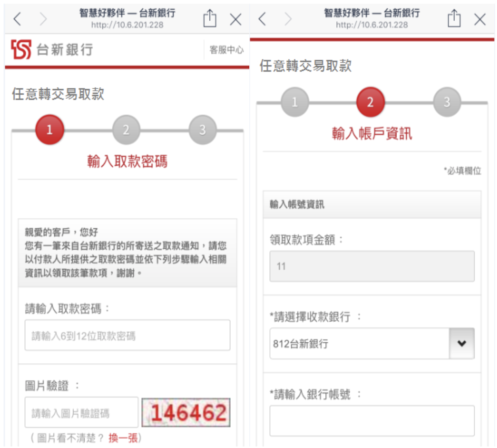This screenshot has width=497, height=448.
Task: Tap the share icon in the right panel
Action: 454,18
